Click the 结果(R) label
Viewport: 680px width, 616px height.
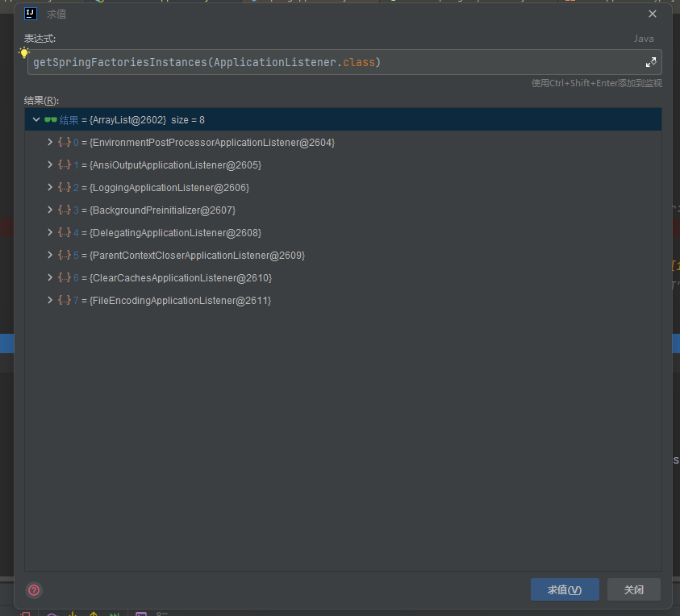41,101
